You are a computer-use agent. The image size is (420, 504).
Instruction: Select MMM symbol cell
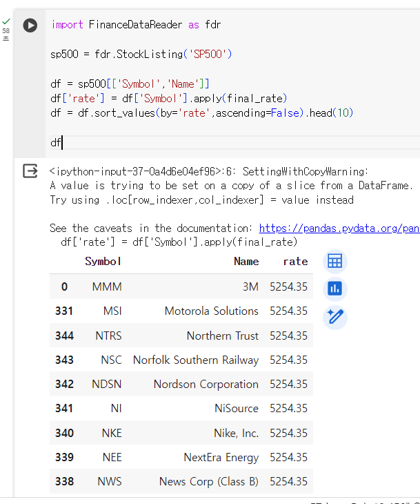107,287
